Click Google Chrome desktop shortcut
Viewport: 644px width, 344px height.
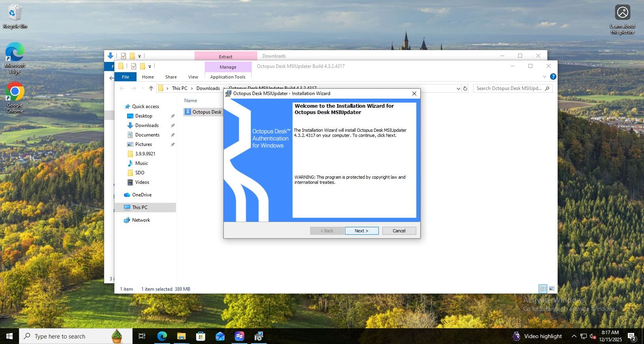click(15, 98)
